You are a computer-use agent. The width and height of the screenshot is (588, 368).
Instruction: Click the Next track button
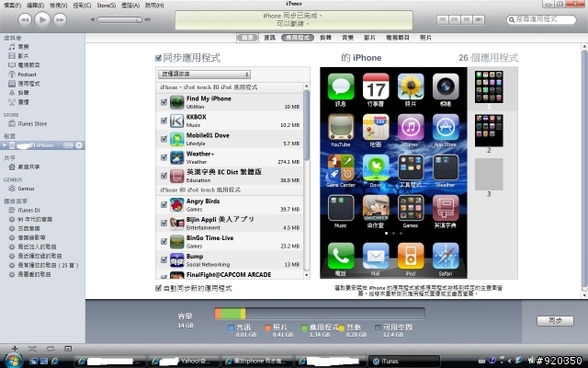(60, 19)
